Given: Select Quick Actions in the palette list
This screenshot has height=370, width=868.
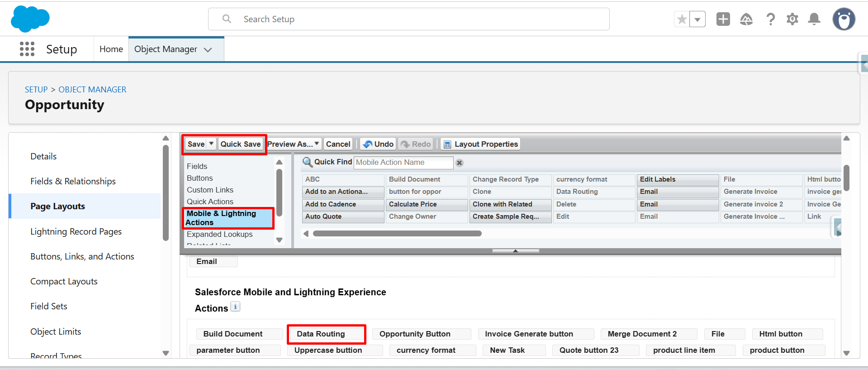Looking at the screenshot, I should pyautogui.click(x=210, y=202).
